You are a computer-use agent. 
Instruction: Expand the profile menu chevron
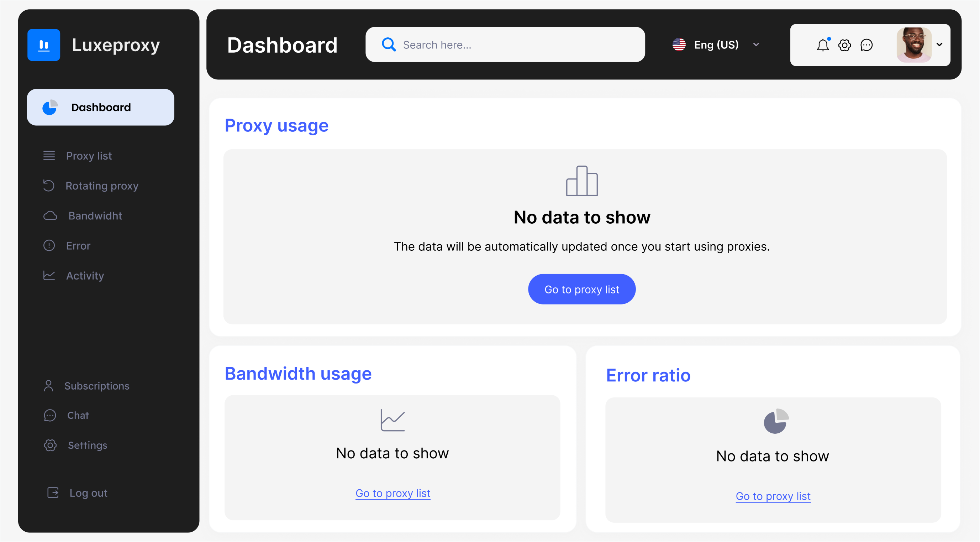(939, 45)
